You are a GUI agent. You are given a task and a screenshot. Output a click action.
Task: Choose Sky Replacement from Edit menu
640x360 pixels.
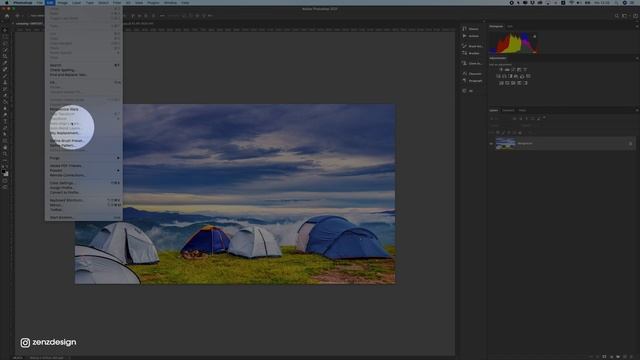(84, 133)
